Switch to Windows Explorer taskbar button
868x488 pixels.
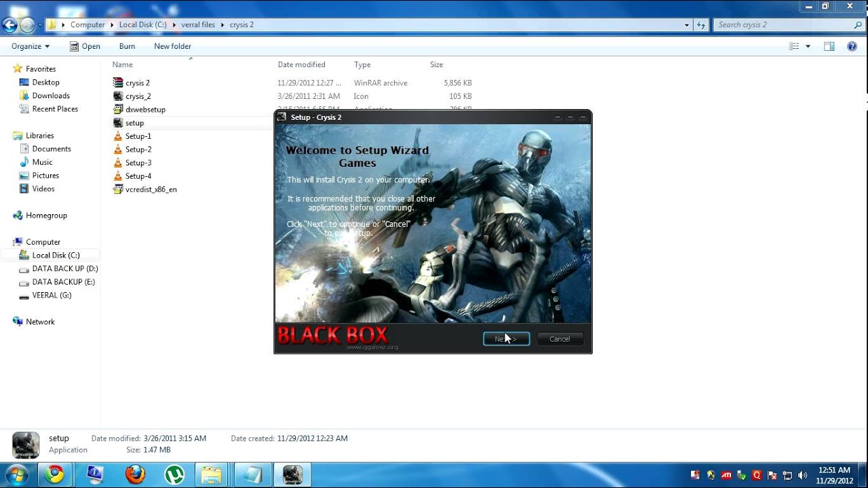coord(212,474)
